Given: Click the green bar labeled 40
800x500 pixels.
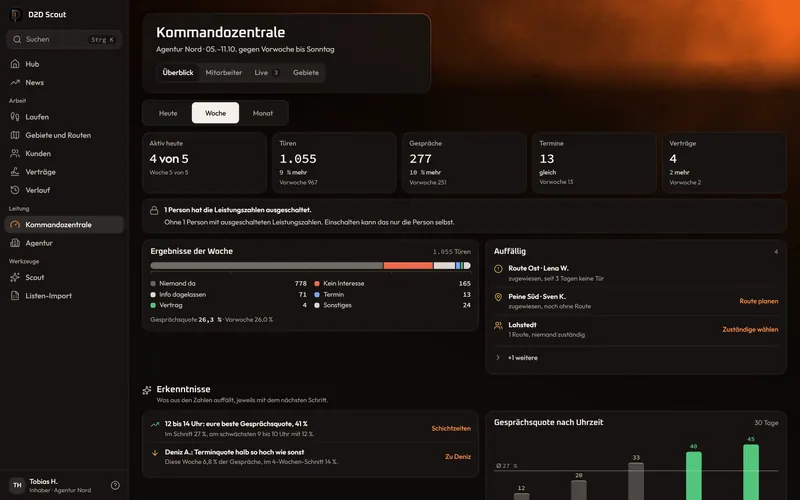Looking at the screenshot, I should [693, 476].
